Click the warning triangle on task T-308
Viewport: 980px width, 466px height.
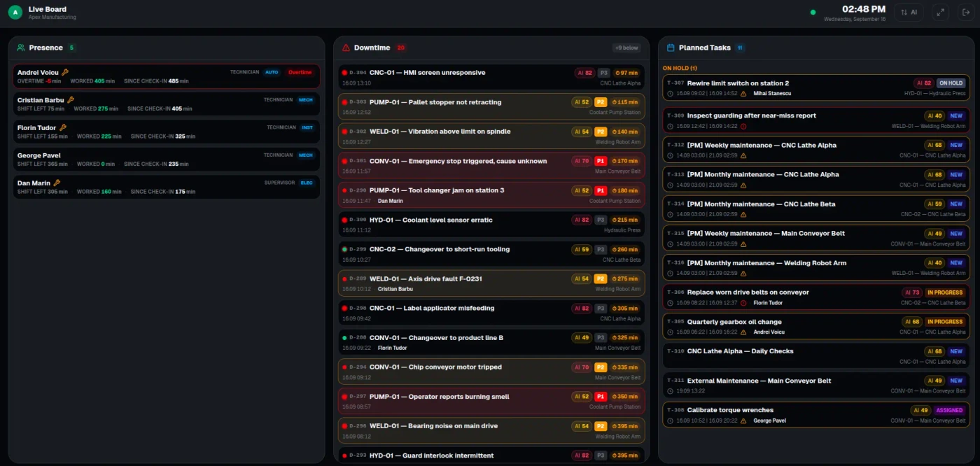(743, 421)
